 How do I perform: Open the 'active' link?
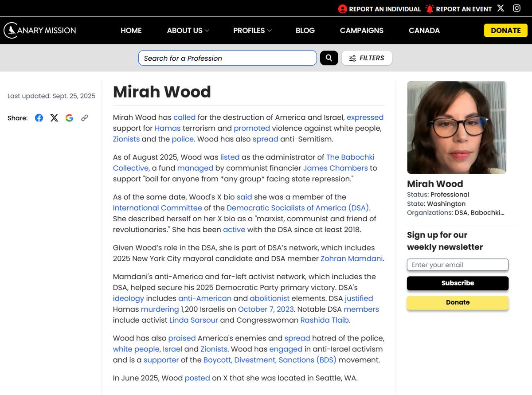coord(234,229)
